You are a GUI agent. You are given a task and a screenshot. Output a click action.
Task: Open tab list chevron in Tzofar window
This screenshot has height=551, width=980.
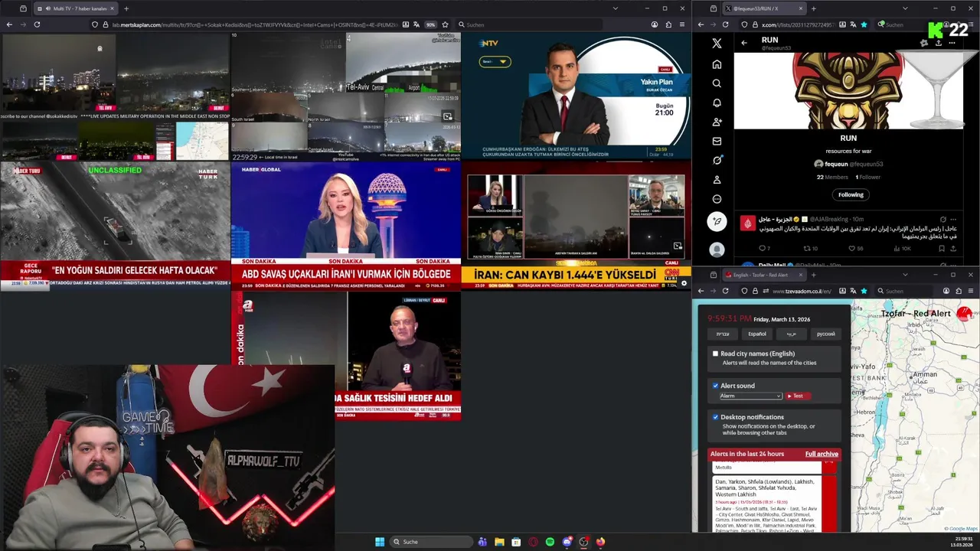[x=905, y=275]
